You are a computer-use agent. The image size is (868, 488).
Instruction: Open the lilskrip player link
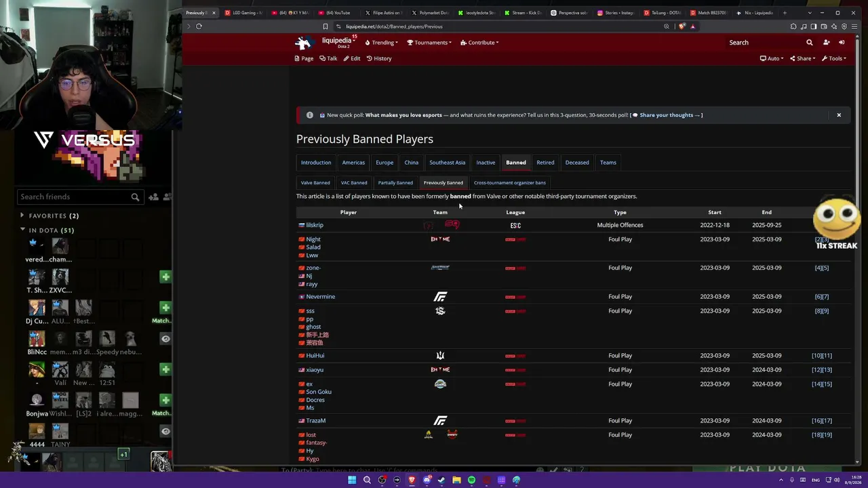(315, 225)
